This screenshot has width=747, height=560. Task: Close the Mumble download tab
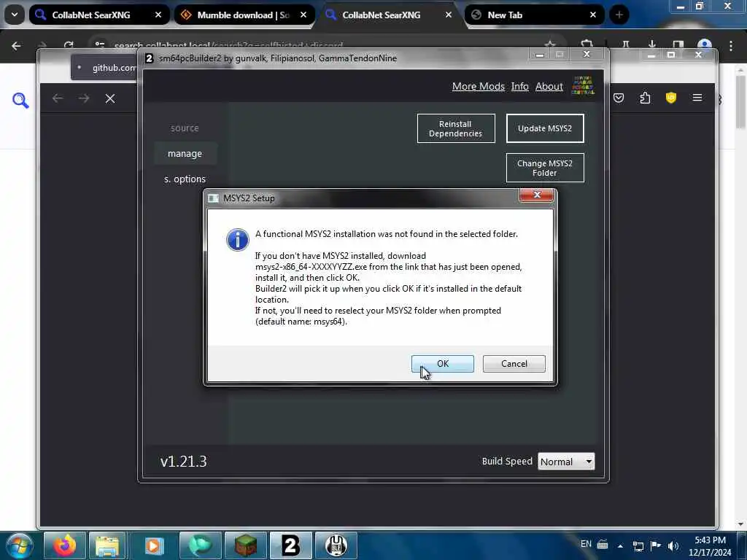303,15
